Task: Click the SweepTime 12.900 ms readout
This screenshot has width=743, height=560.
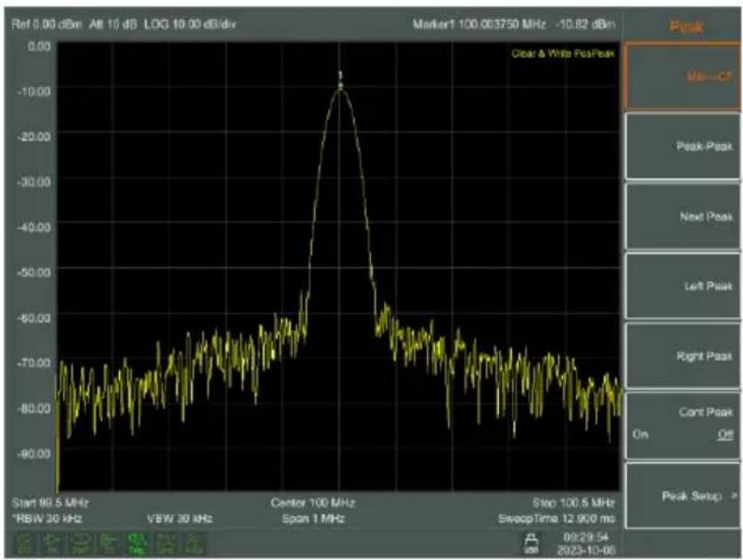Action: [x=557, y=518]
